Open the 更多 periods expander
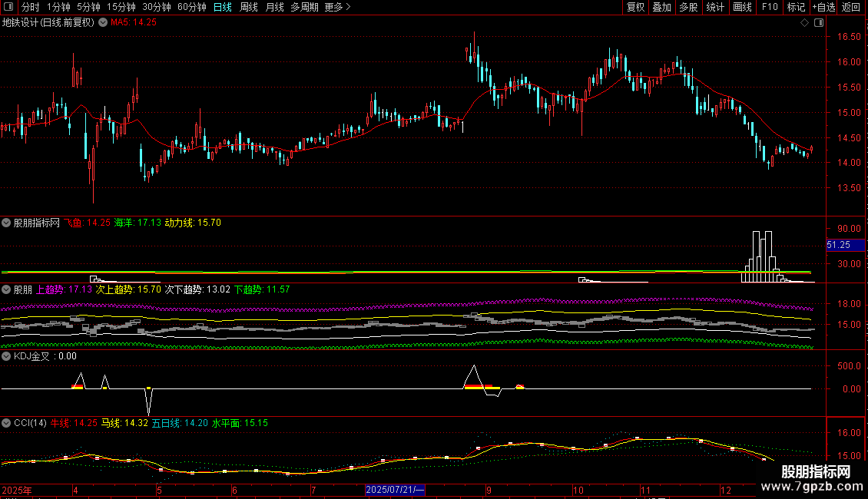 pos(337,7)
